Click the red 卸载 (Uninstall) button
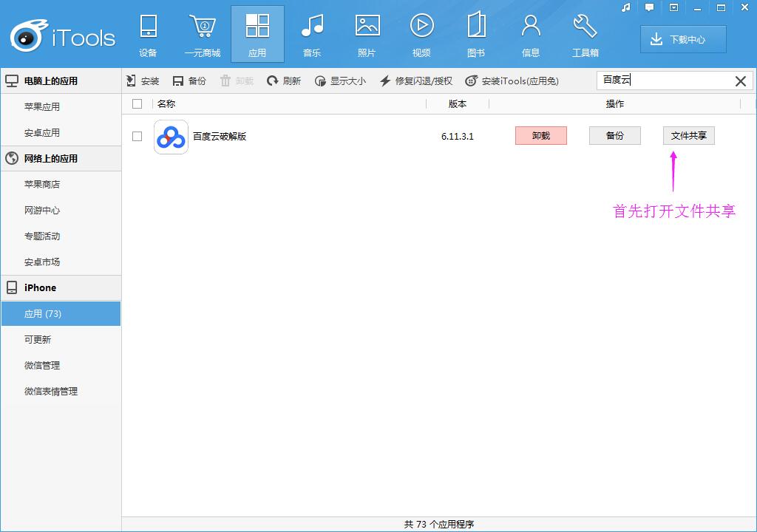The image size is (757, 532). [x=541, y=136]
